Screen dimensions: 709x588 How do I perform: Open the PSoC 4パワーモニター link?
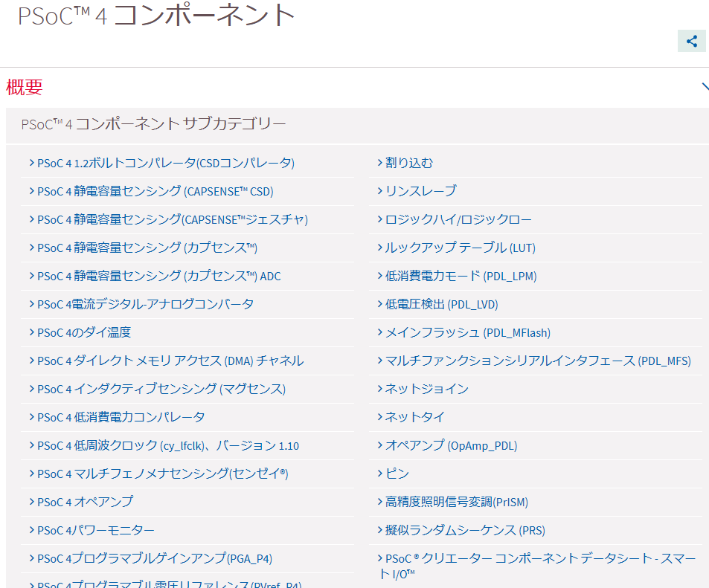[96, 530]
